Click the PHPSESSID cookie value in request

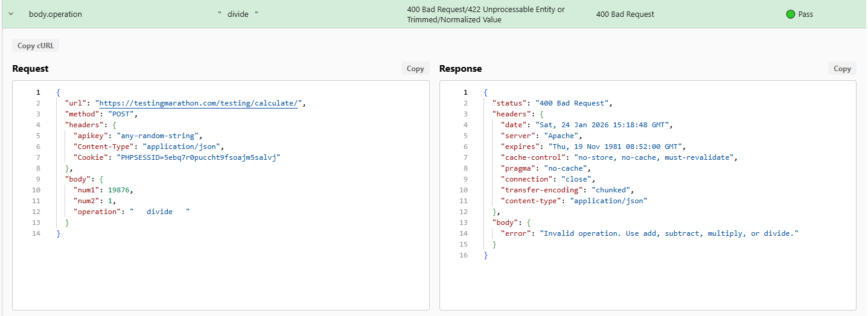click(199, 157)
